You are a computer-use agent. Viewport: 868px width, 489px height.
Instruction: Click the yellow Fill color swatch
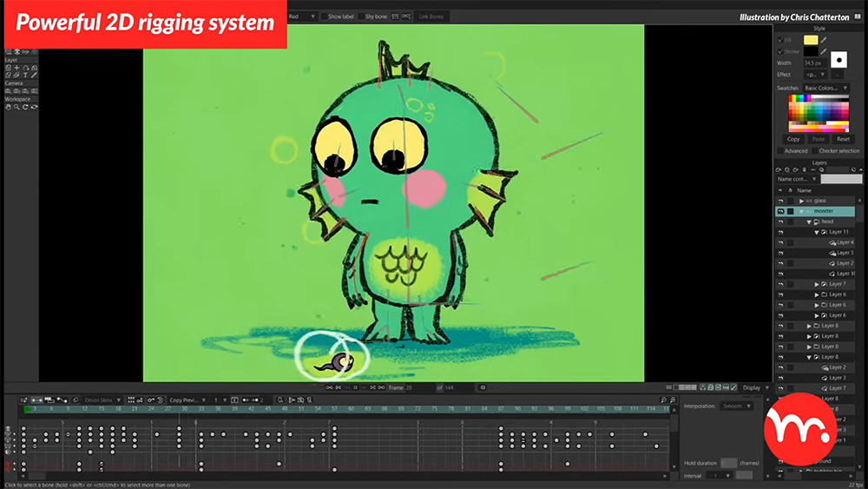[811, 40]
